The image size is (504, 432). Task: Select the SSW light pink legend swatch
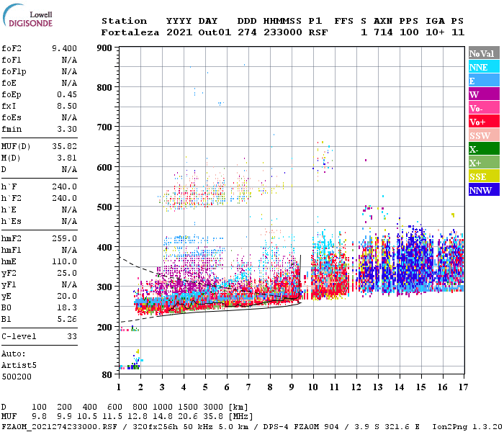click(x=484, y=135)
